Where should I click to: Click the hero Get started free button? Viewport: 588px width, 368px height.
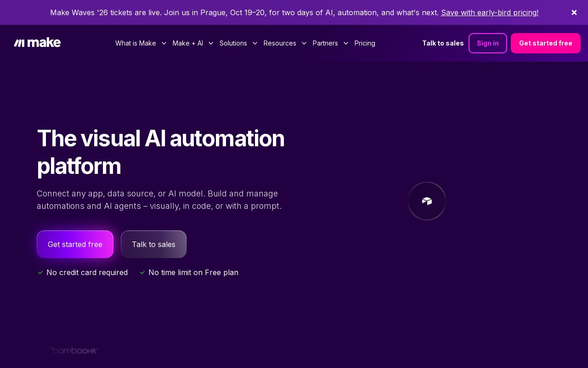coord(75,244)
